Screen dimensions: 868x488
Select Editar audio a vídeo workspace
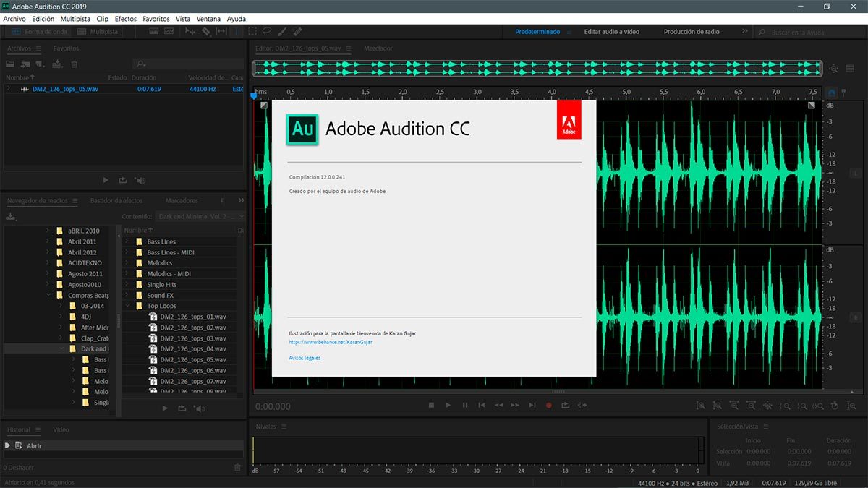click(x=612, y=32)
